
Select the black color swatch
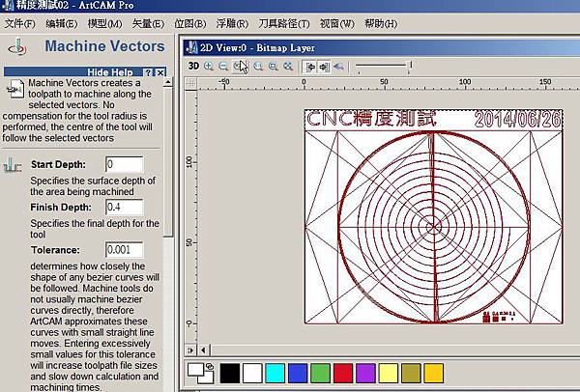230,373
